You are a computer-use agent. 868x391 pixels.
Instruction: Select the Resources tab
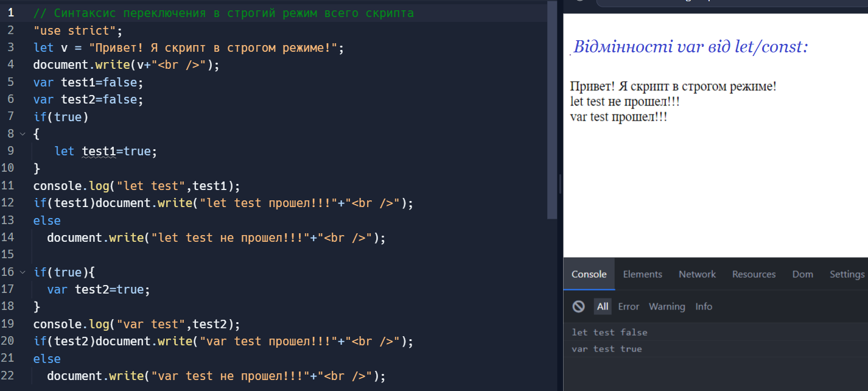[x=754, y=274]
